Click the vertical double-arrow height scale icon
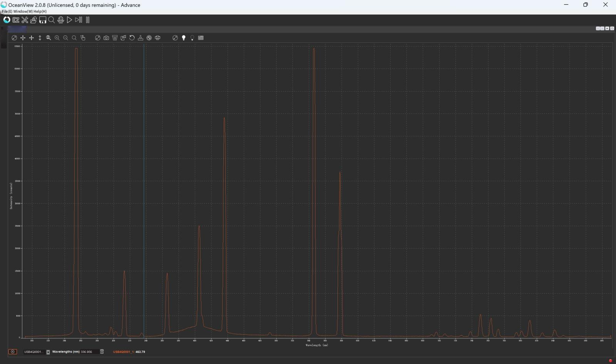616x364 pixels. tap(40, 38)
